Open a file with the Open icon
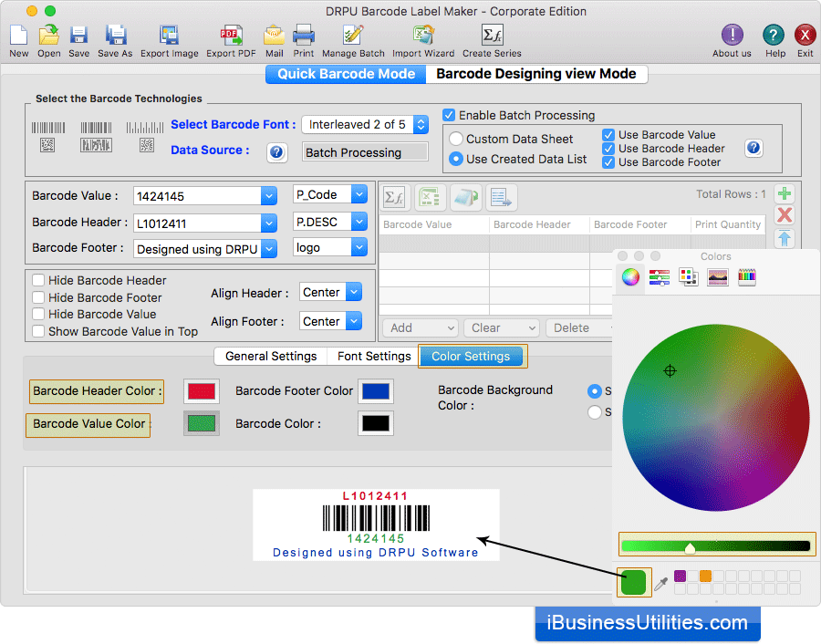The image size is (821, 644). [48, 36]
